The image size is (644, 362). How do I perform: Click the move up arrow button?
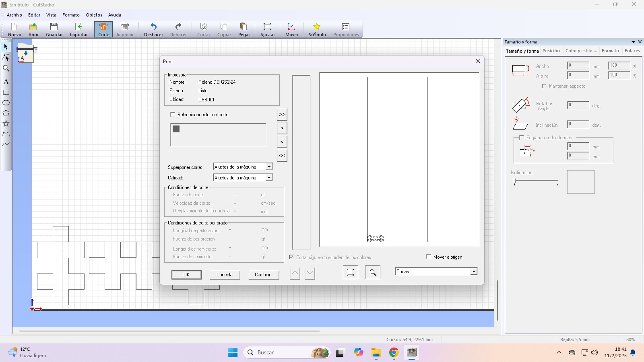click(295, 273)
